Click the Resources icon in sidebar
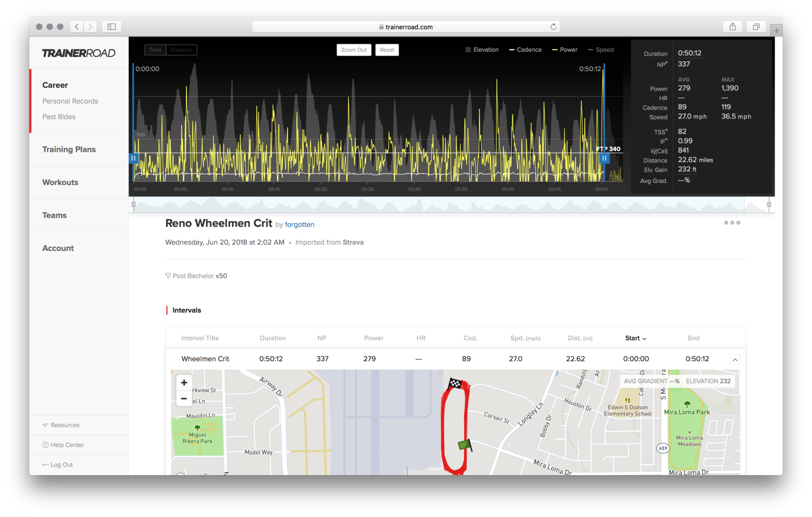The height and width of the screenshot is (517, 812). click(45, 425)
